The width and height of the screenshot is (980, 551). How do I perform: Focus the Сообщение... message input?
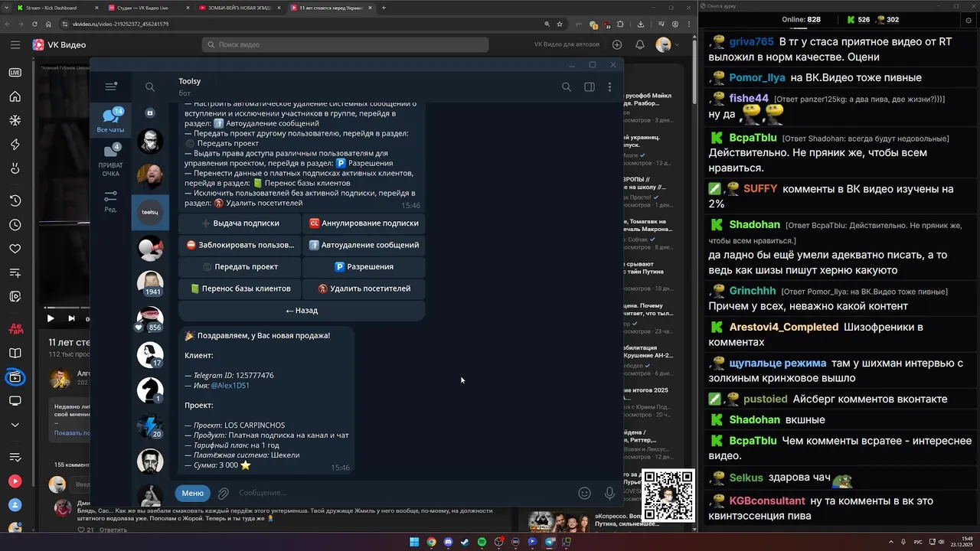click(x=402, y=494)
